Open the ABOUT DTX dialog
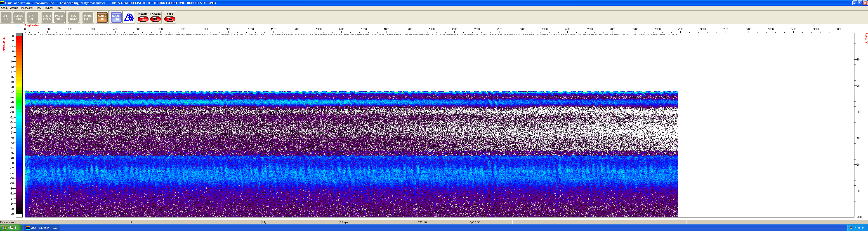 point(116,18)
